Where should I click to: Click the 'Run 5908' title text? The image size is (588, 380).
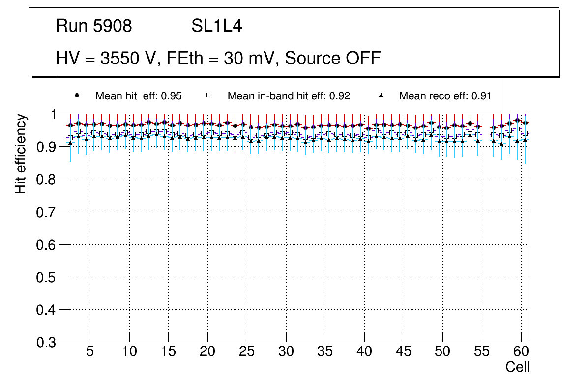coord(94,26)
